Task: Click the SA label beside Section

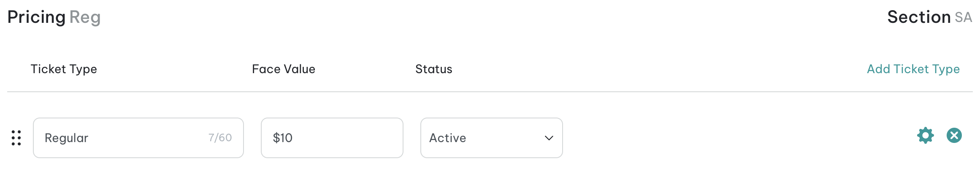Action: [964, 18]
